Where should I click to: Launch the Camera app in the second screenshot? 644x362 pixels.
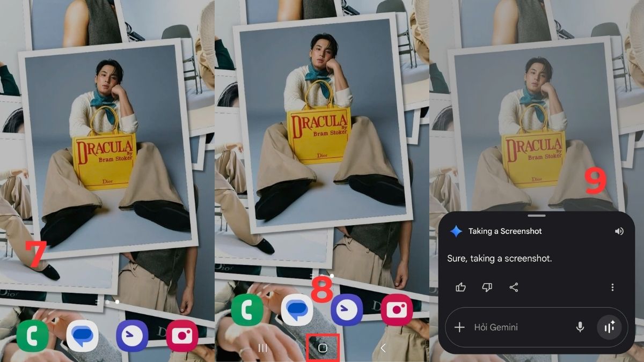click(397, 310)
